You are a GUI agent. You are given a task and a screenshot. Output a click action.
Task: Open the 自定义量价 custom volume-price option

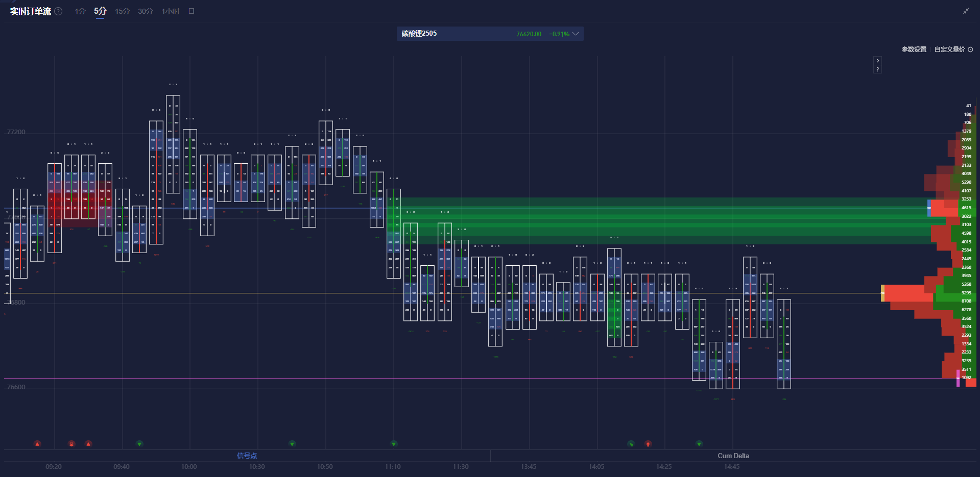pyautogui.click(x=949, y=49)
